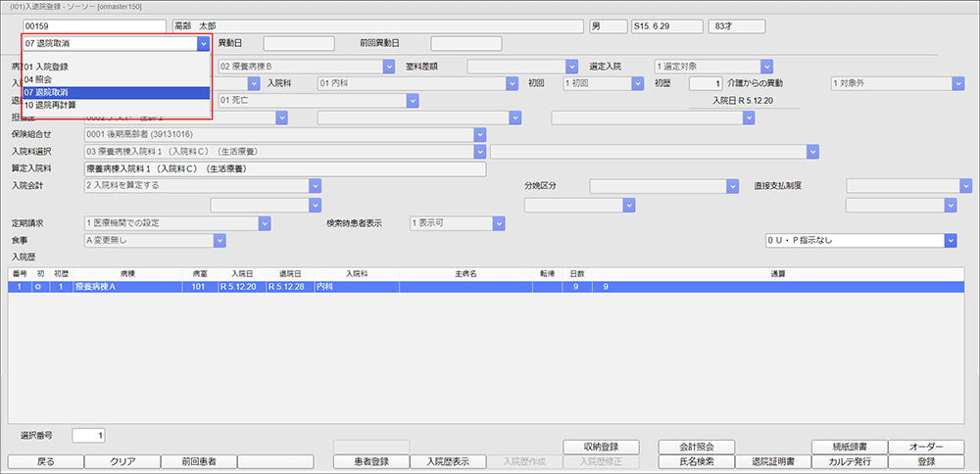The width and height of the screenshot is (980, 474).
Task: Expand the '0 U・P指示なし' dropdown
Action: click(x=950, y=240)
